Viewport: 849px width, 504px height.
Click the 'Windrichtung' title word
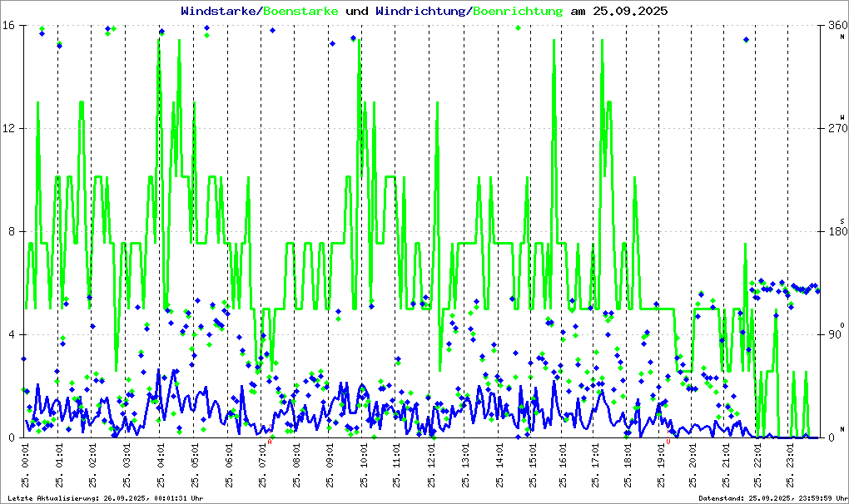point(420,11)
